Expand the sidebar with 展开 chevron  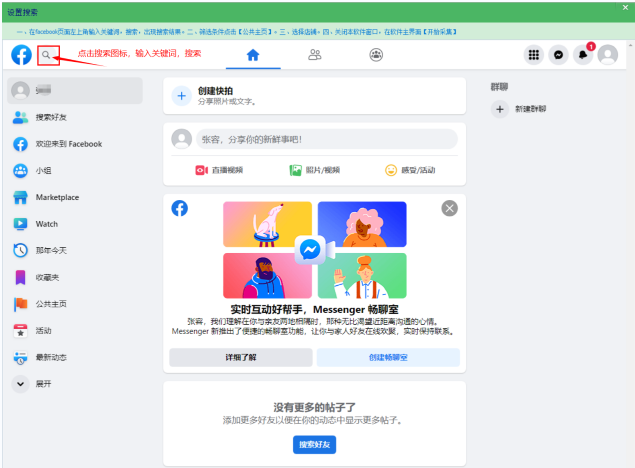click(x=21, y=384)
